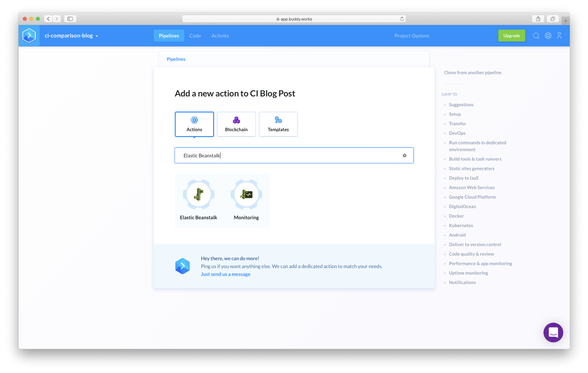
Task: Open the search magnifier icon
Action: (536, 36)
